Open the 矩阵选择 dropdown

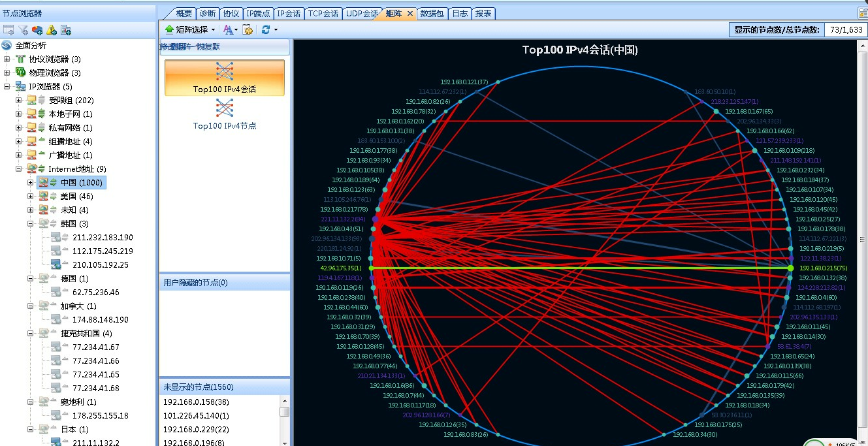tap(190, 29)
